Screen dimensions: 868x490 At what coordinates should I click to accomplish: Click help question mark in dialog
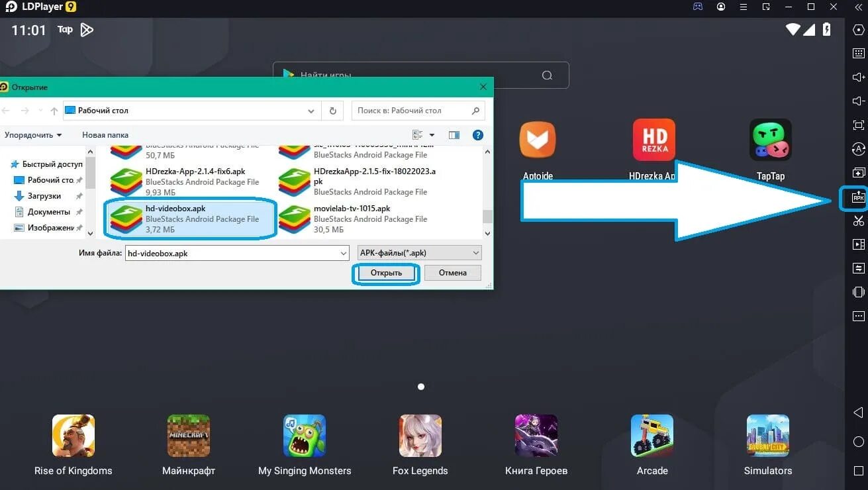coord(477,134)
